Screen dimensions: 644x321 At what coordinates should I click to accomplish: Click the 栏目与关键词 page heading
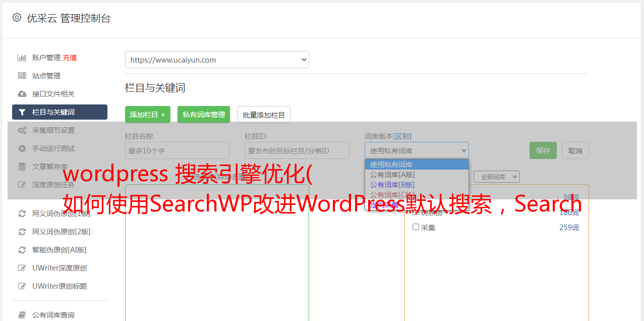point(155,88)
